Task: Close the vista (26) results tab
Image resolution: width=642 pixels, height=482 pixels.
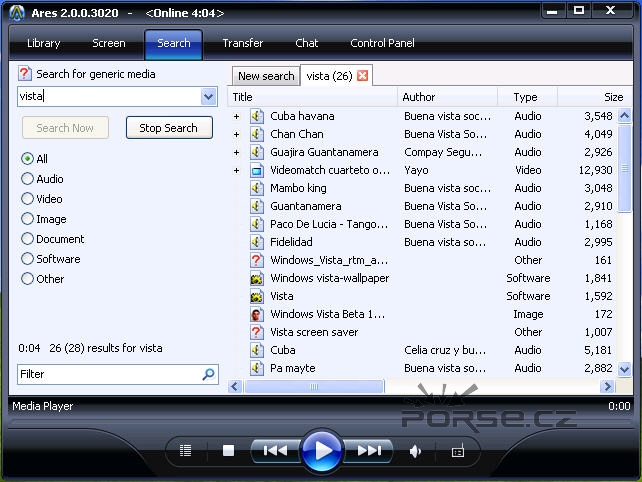Action: pyautogui.click(x=362, y=76)
